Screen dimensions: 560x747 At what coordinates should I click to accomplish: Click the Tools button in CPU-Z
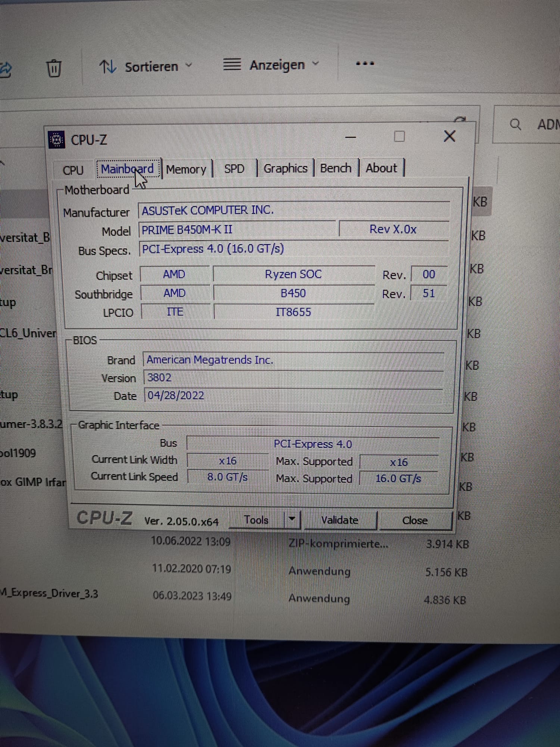click(256, 520)
